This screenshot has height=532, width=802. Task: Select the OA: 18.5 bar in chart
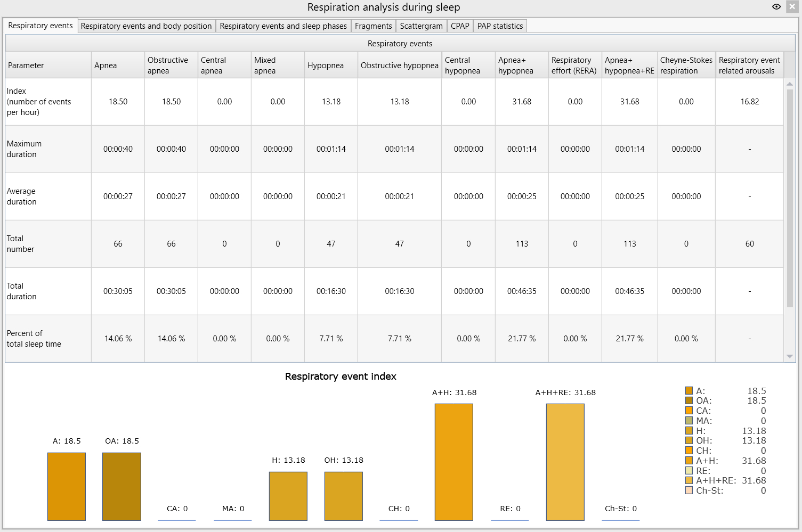121,486
